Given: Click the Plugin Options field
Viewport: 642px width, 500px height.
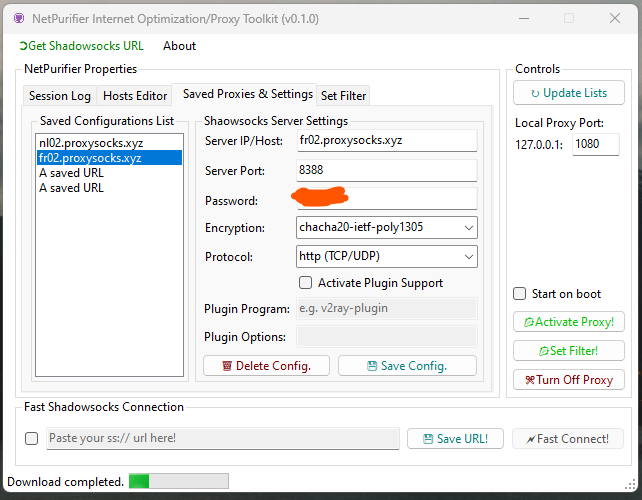Looking at the screenshot, I should click(387, 337).
